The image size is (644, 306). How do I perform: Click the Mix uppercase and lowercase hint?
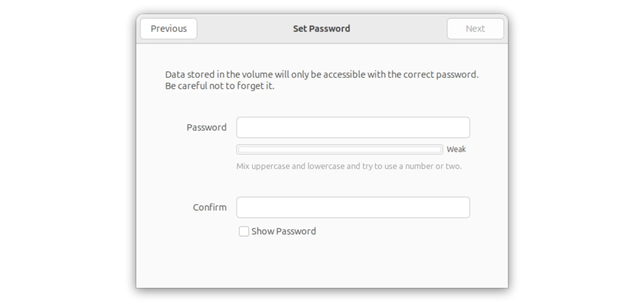click(349, 166)
